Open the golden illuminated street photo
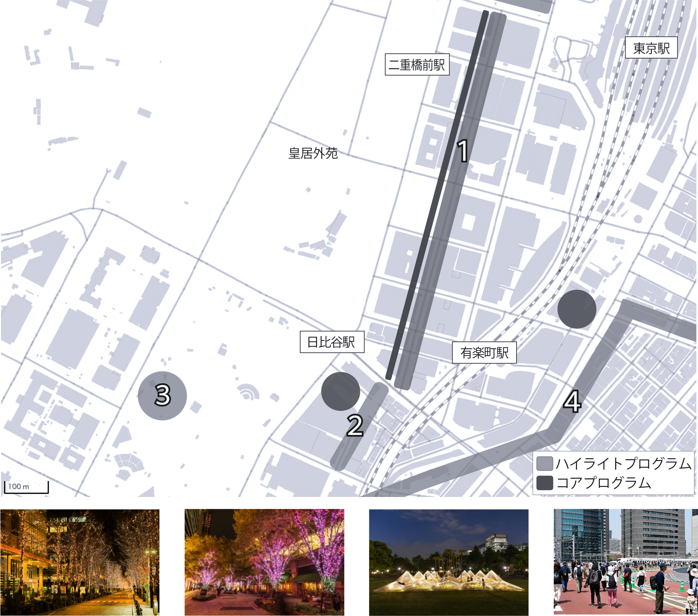The image size is (698, 616). click(80, 562)
